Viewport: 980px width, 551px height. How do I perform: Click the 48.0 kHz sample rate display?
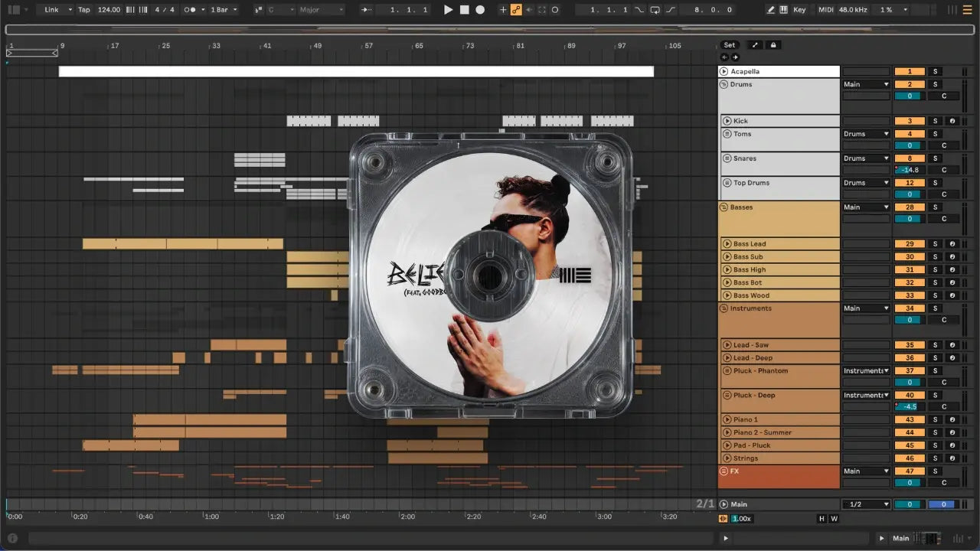point(853,10)
